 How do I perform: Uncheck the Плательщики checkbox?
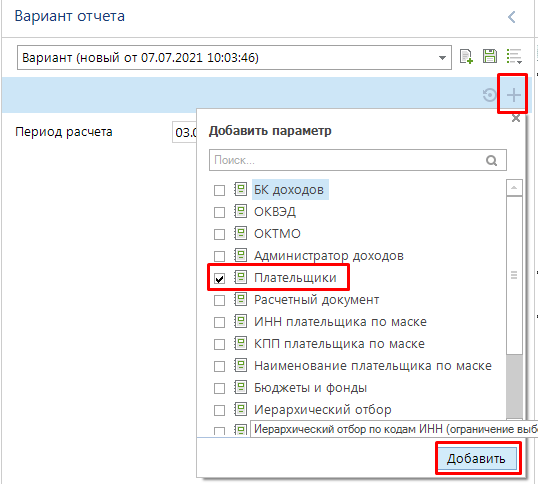point(219,279)
